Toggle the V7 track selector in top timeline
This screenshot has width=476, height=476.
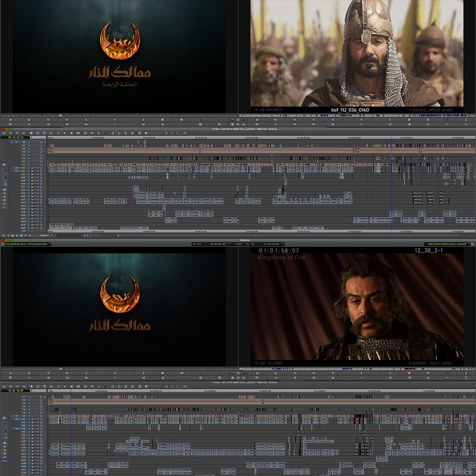coord(24,145)
